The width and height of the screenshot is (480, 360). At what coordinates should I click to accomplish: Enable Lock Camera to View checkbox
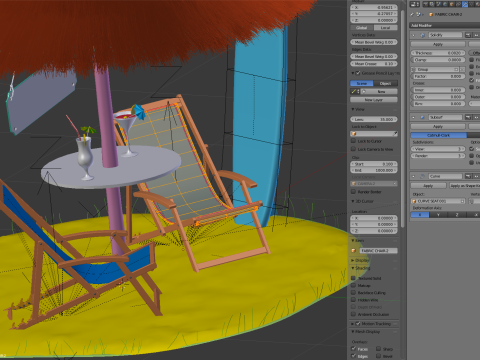pyautogui.click(x=353, y=149)
